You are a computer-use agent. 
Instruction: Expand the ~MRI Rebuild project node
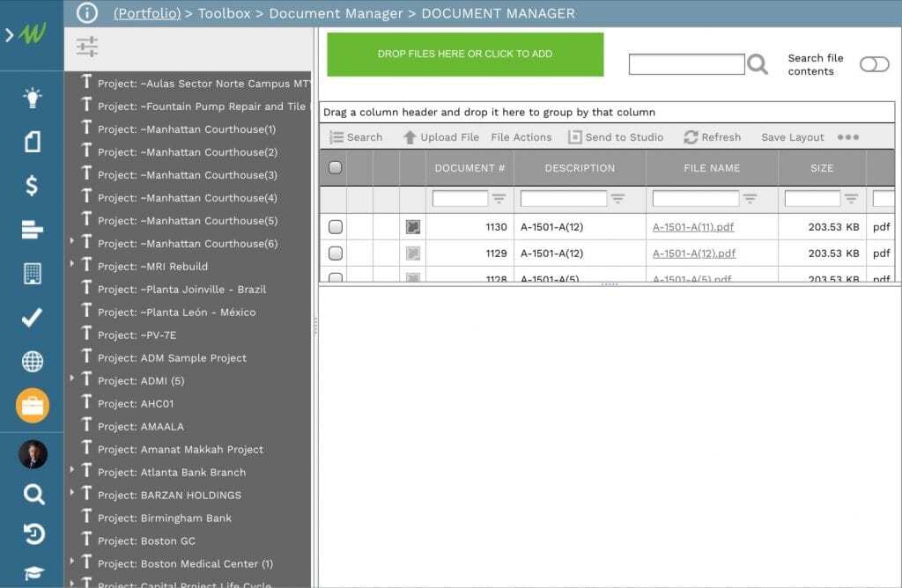(72, 263)
